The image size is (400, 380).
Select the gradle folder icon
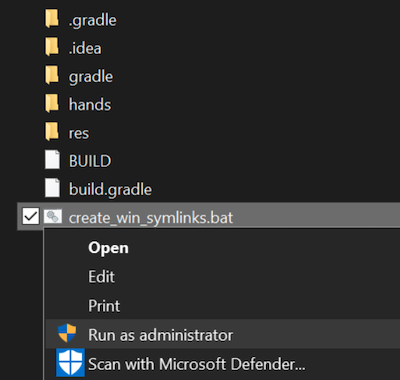52,75
